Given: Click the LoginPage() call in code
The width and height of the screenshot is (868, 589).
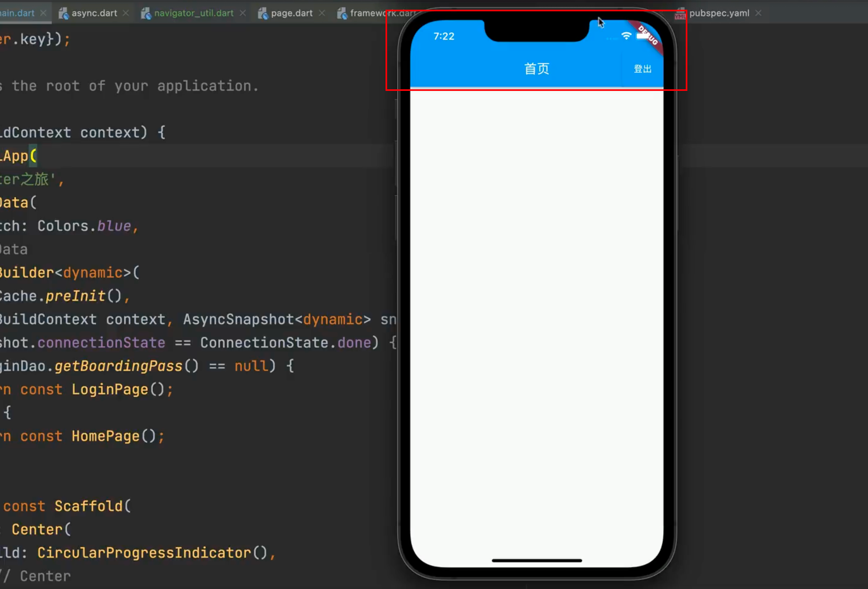Looking at the screenshot, I should [x=118, y=390].
